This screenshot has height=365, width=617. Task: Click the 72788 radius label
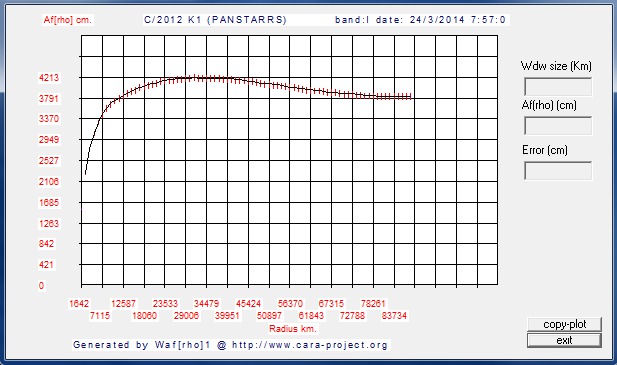[x=353, y=315]
